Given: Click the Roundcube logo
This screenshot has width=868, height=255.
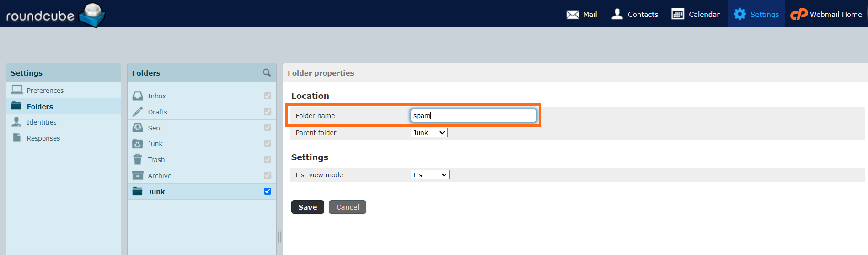Looking at the screenshot, I should [55, 15].
